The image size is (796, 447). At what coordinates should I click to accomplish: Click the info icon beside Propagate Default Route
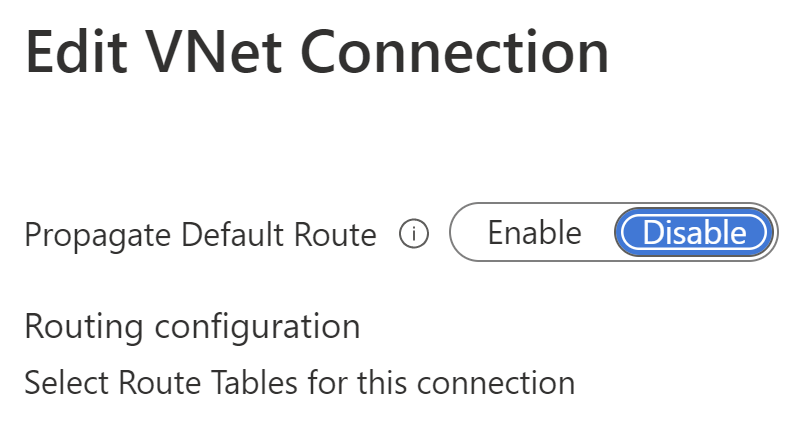click(x=414, y=235)
